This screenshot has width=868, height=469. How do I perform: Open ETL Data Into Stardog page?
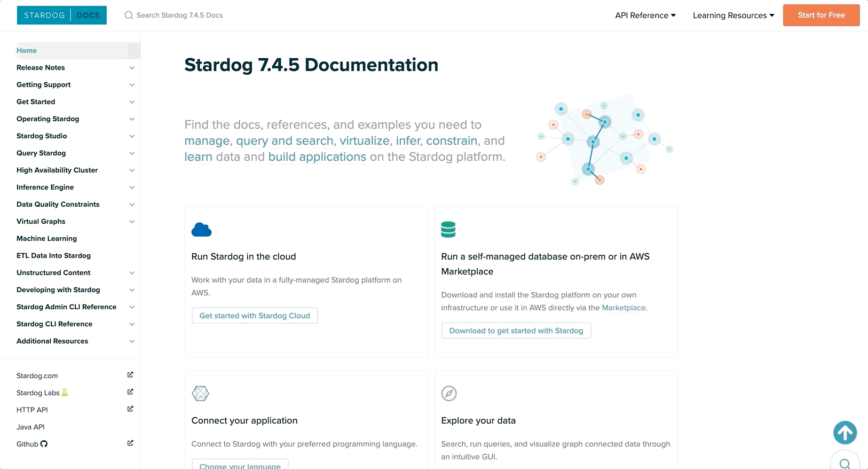(53, 255)
